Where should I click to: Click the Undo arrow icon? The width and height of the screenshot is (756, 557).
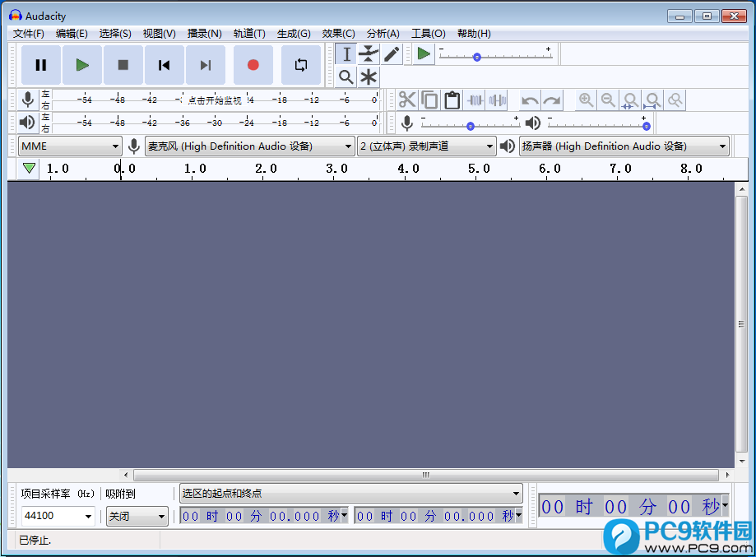coord(530,100)
